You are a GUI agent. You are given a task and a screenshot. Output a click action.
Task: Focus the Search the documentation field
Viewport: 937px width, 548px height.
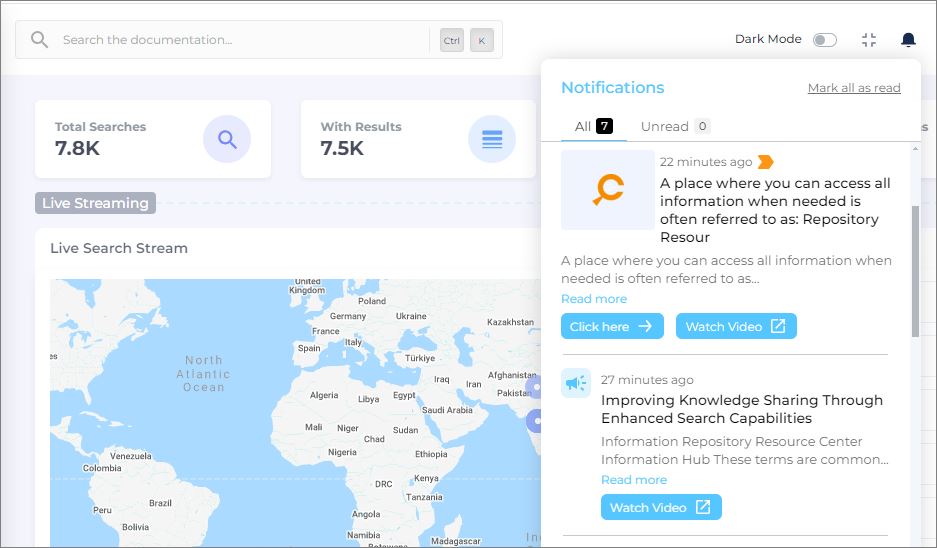(240, 40)
